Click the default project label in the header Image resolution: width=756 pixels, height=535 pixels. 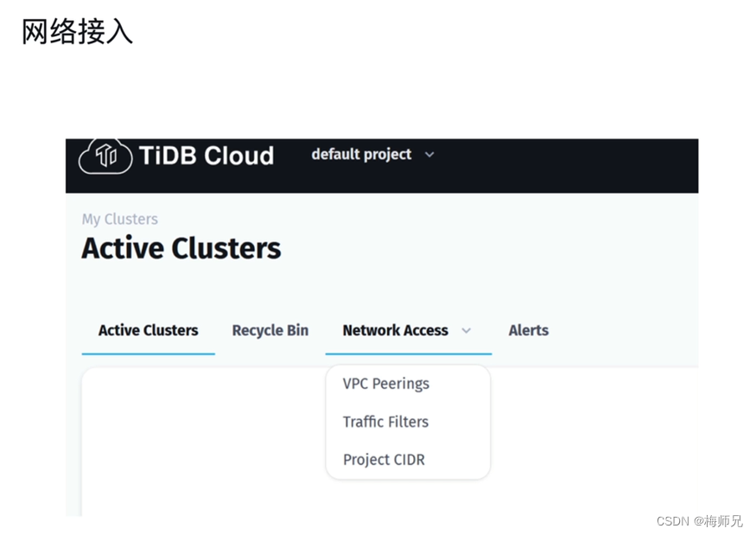pos(361,155)
